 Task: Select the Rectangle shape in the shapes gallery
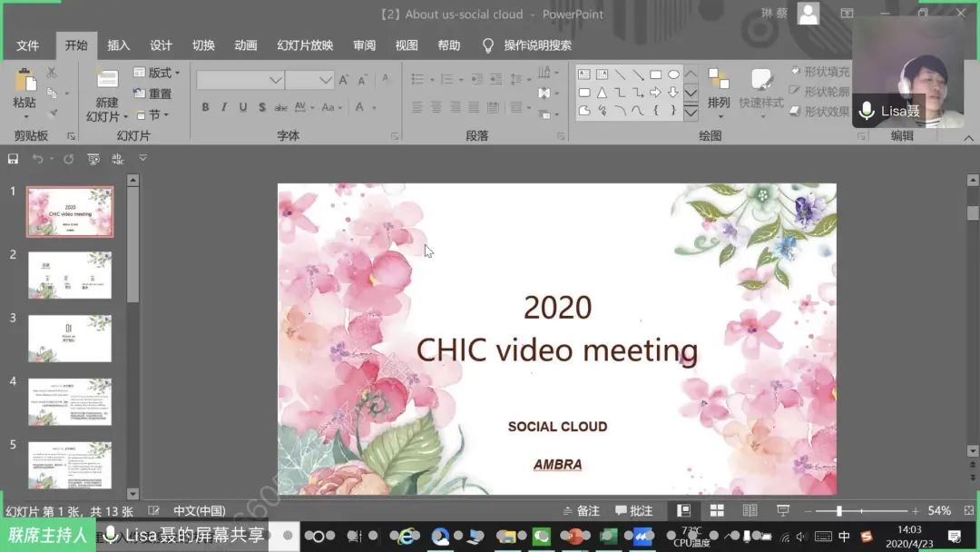pyautogui.click(x=655, y=75)
